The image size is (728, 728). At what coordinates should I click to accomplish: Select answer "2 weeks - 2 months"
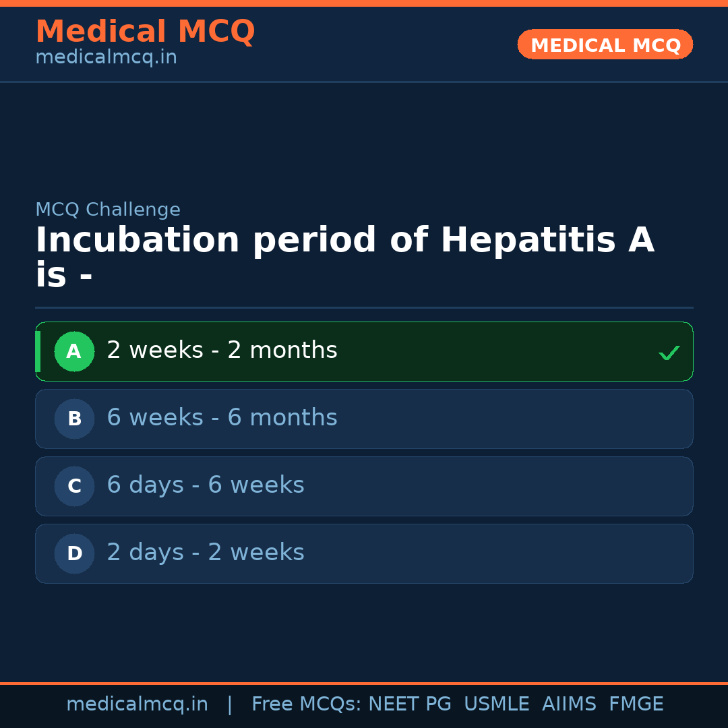222,351
